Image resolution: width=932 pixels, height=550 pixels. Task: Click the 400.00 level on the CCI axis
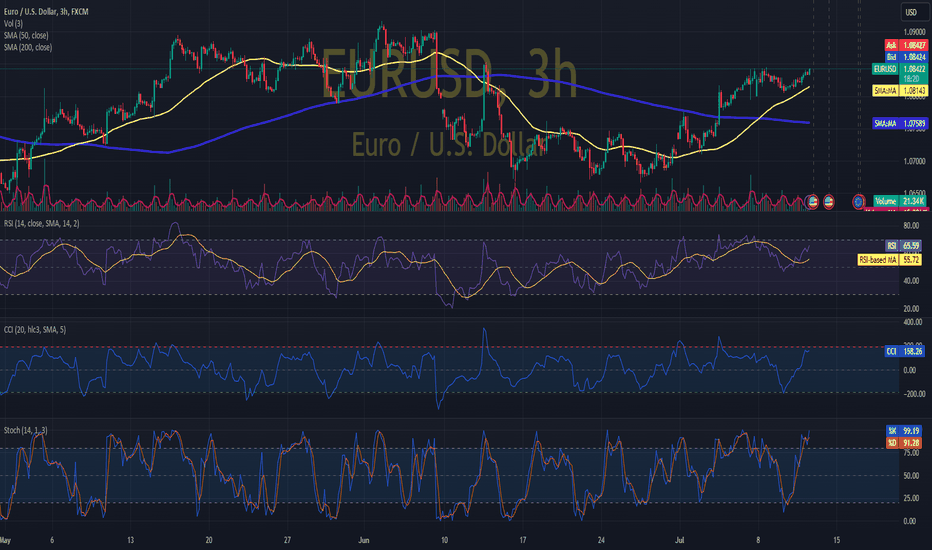click(x=912, y=322)
